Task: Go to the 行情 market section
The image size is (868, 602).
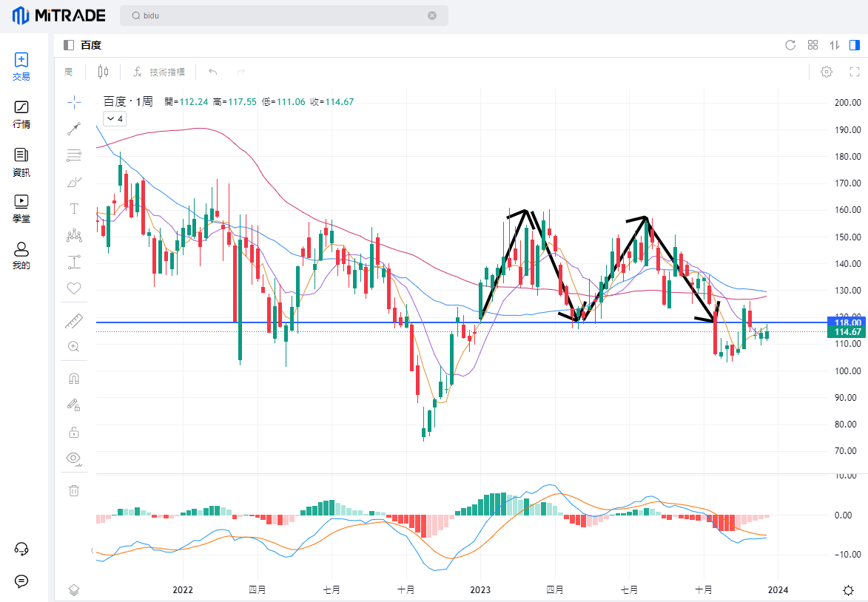Action: (21, 114)
